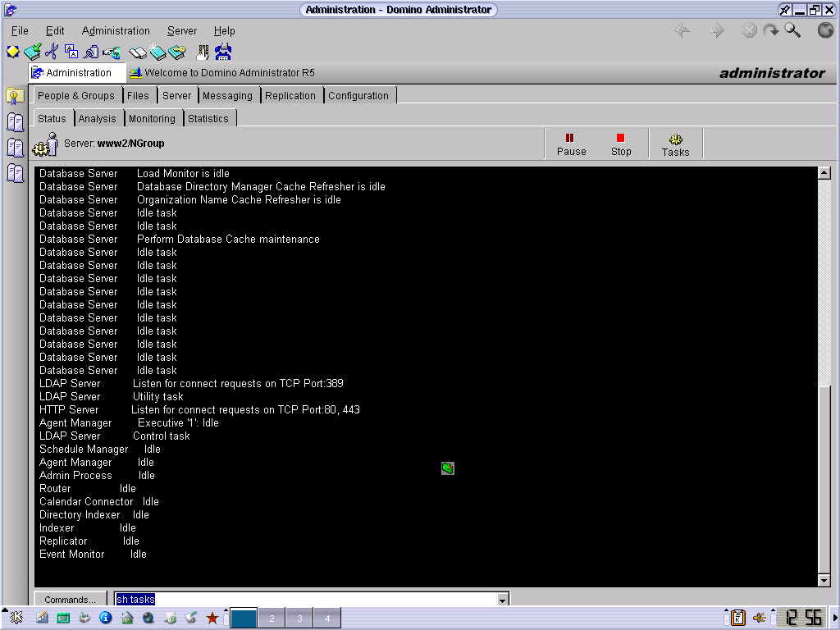Click the grayed forward arrow navigation icon
The height and width of the screenshot is (630, 840).
(716, 30)
